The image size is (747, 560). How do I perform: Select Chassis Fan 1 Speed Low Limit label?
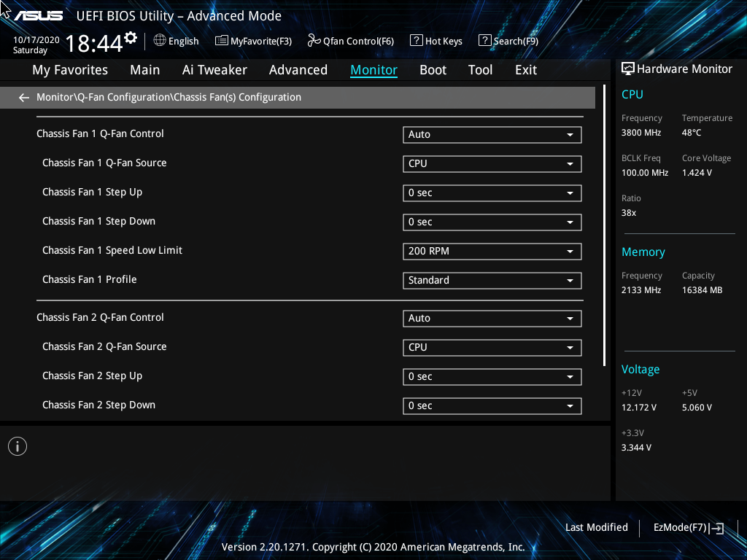click(112, 251)
